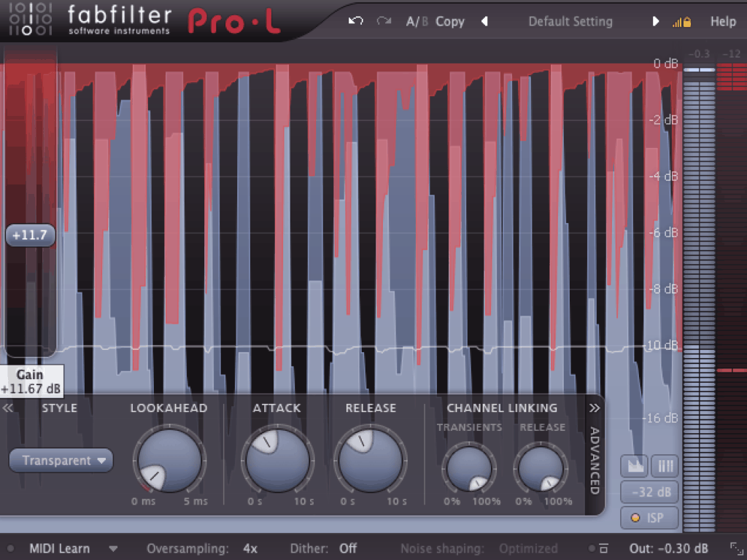The height and width of the screenshot is (560, 747).
Task: Open Noise shaping Optimized setting
Action: [x=528, y=548]
